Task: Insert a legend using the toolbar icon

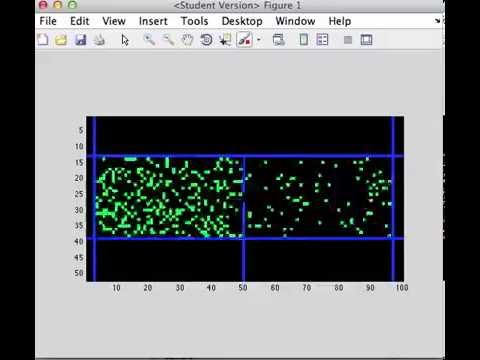Action: pos(322,40)
